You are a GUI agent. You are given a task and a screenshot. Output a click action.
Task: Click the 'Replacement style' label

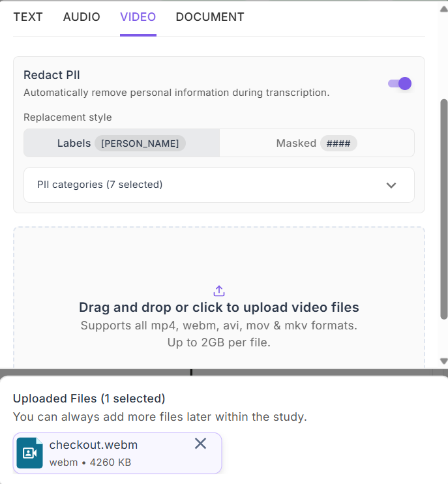click(x=68, y=117)
